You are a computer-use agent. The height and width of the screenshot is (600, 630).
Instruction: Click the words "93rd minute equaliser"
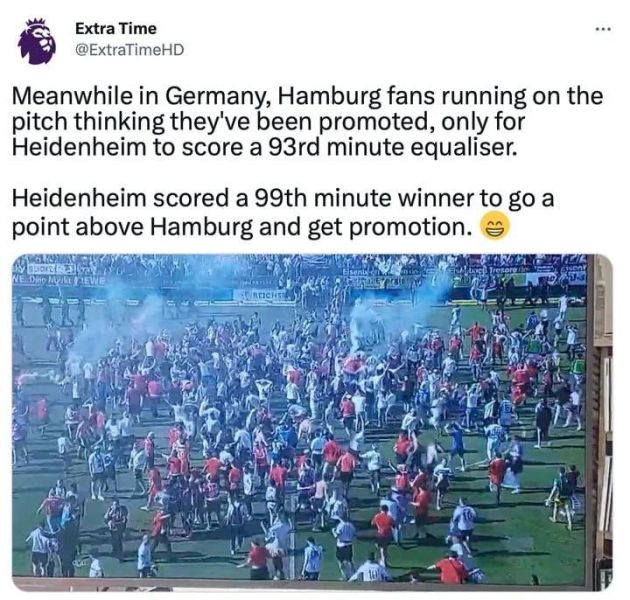click(391, 148)
